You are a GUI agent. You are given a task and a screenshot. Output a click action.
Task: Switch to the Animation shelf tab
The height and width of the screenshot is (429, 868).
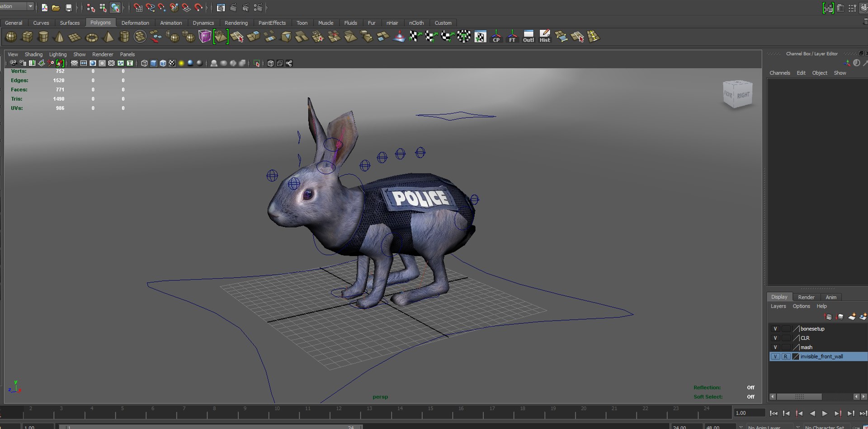tap(171, 23)
